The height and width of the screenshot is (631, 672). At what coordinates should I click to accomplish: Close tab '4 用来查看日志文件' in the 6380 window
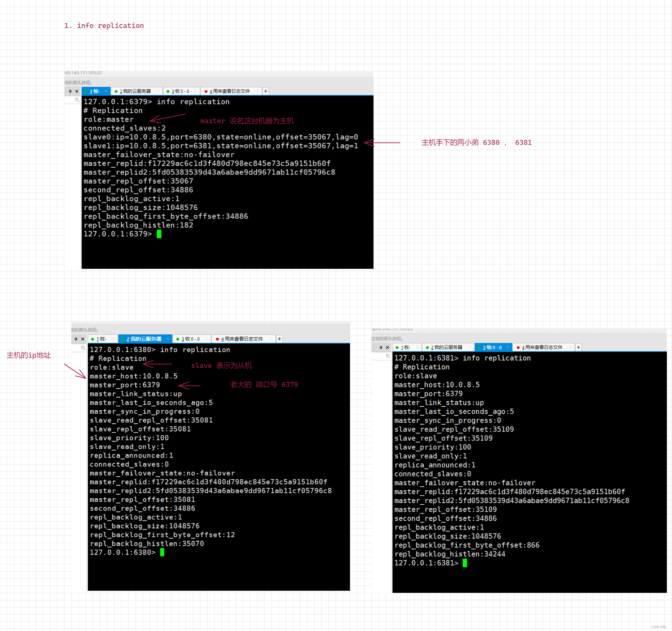[271, 339]
